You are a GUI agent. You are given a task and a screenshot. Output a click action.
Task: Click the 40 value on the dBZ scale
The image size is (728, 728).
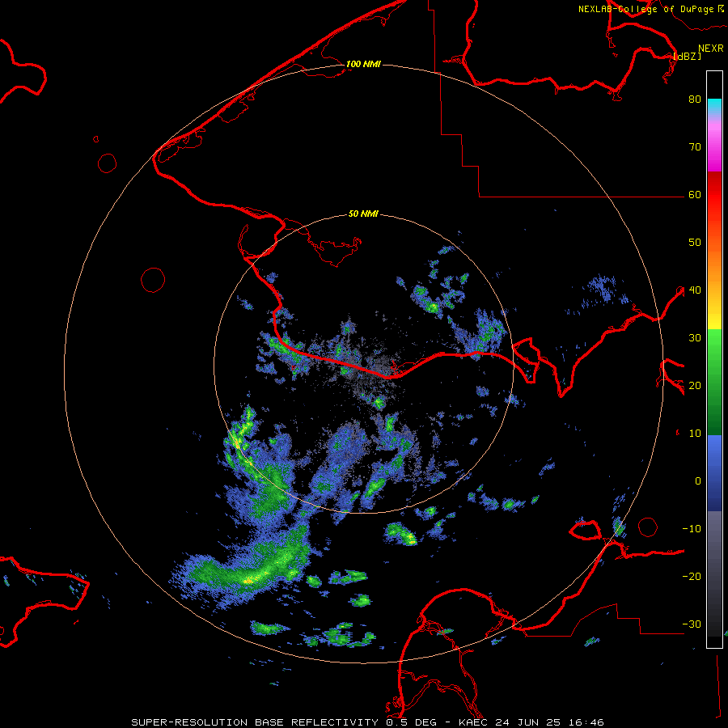[695, 290]
